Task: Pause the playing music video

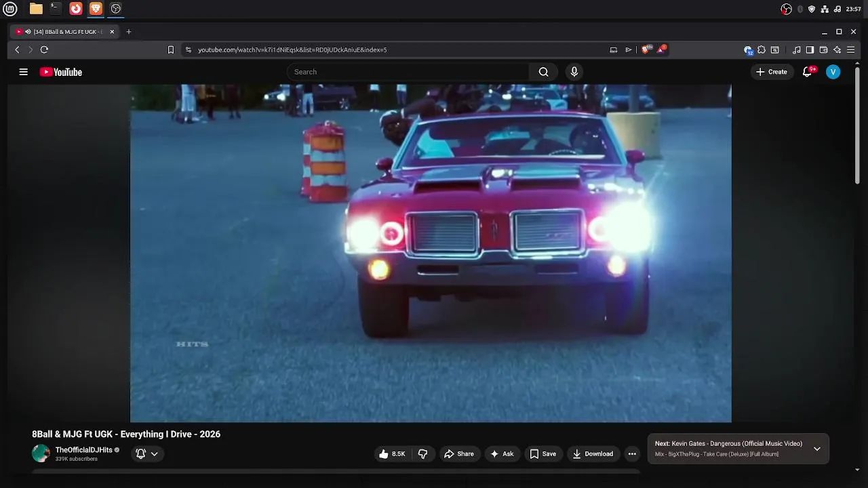Action: [x=431, y=253]
